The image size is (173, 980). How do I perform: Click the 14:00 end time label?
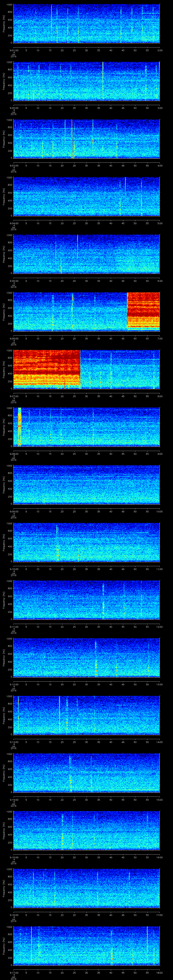[x=159, y=742]
